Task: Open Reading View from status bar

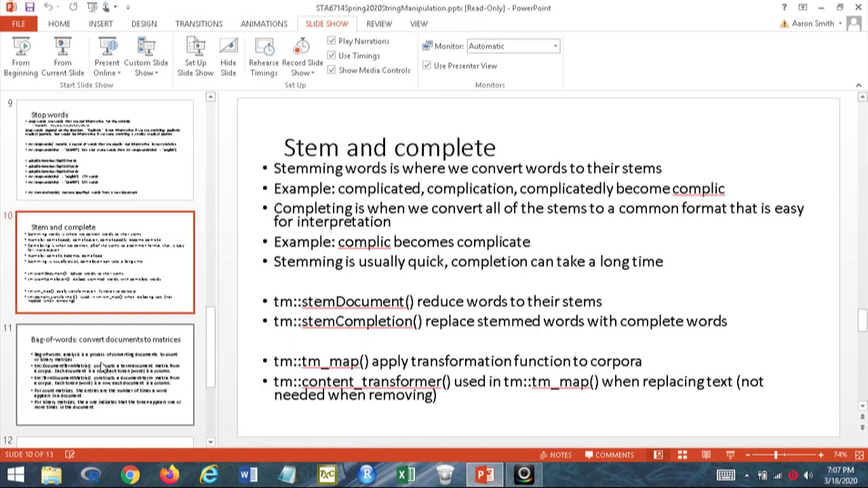Action: (x=706, y=455)
